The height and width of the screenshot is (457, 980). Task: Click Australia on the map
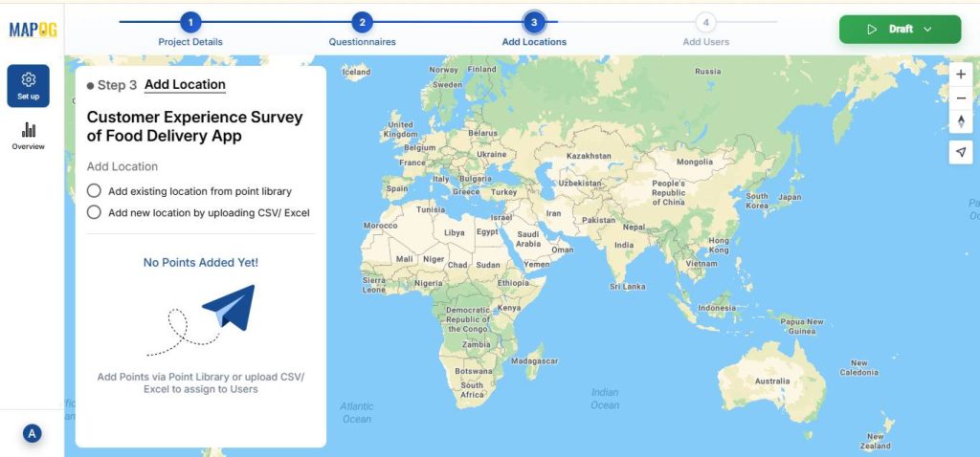[771, 380]
